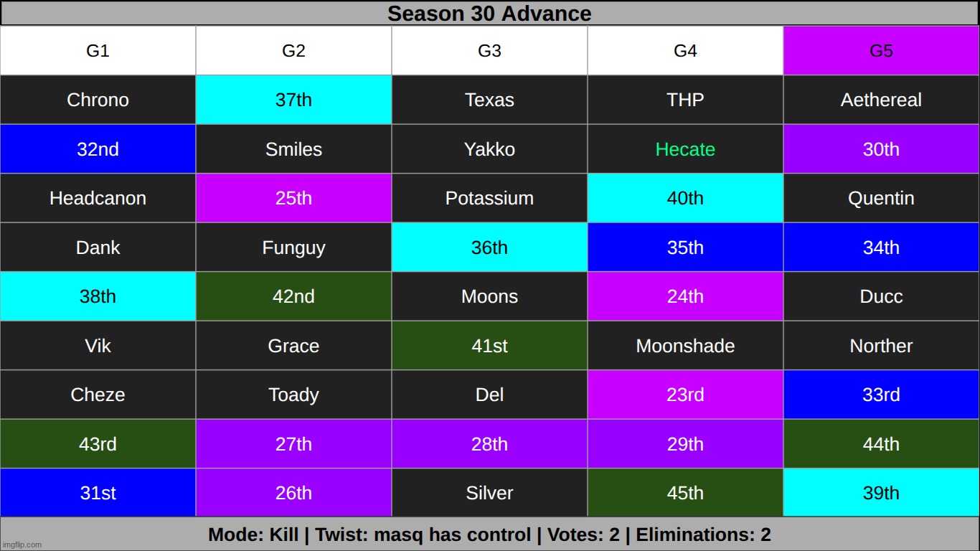Select the Funguy cell
Viewport: 980px width, 551px height.
coord(293,248)
